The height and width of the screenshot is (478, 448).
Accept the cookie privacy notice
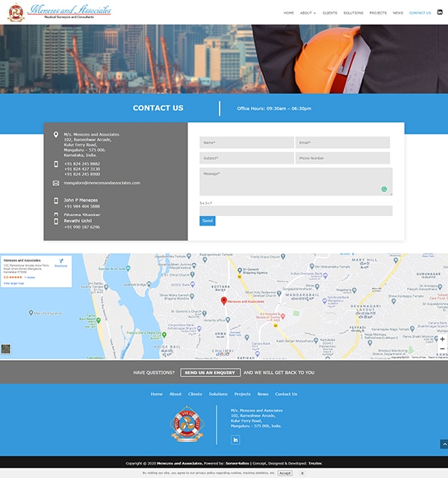click(x=285, y=473)
